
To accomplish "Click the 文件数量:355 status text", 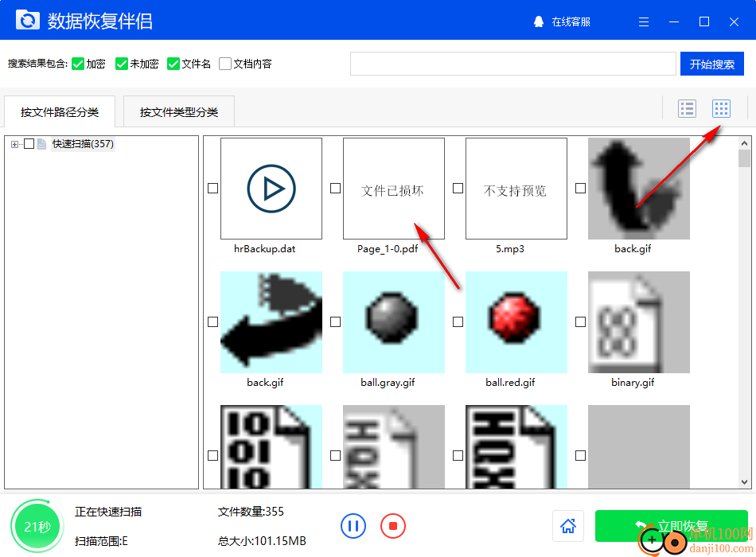I will [x=251, y=512].
